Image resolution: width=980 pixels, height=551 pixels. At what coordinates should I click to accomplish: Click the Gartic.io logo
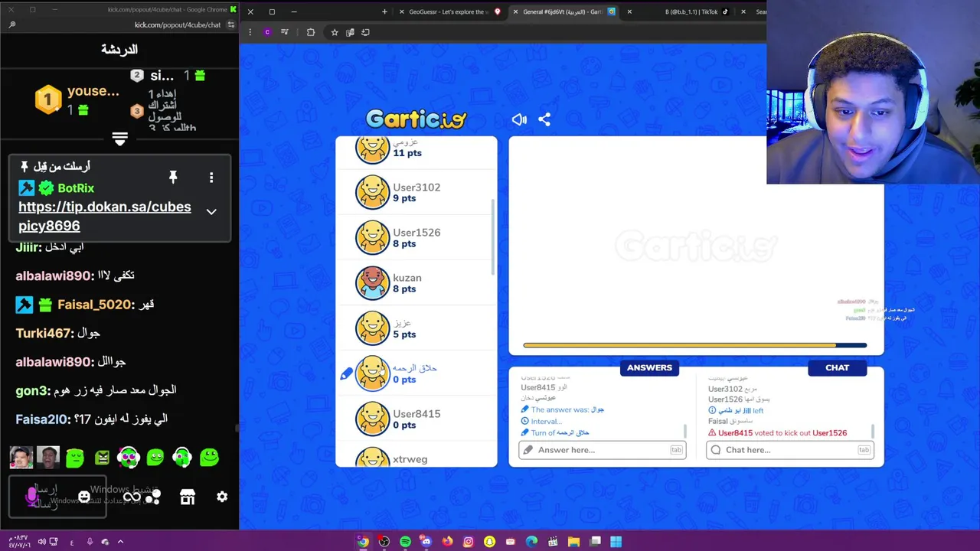[x=416, y=119]
